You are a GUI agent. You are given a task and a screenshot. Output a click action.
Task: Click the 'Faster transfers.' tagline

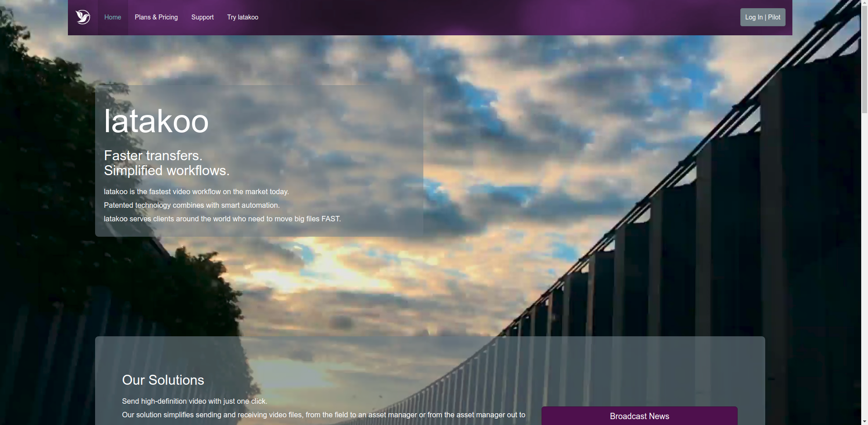tap(153, 155)
